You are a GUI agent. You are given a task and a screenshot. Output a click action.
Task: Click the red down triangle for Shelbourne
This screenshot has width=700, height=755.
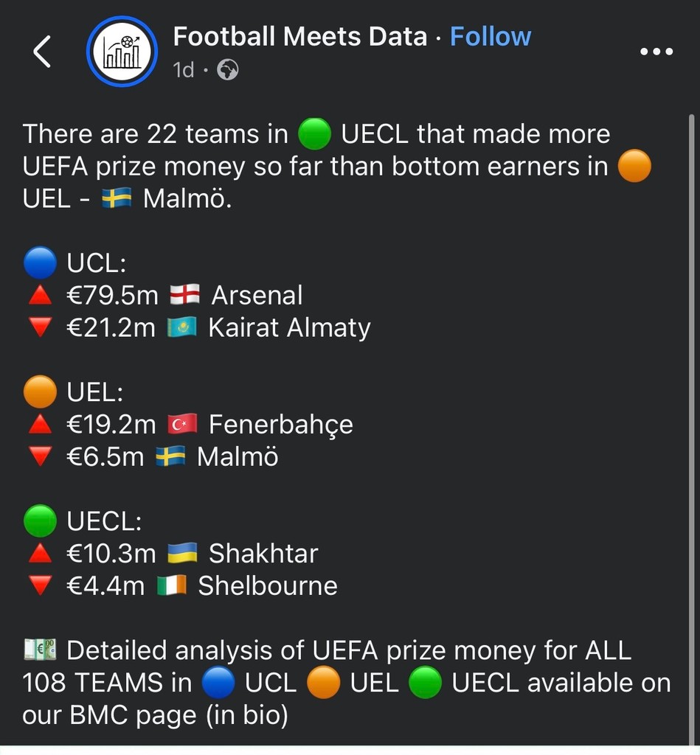click(x=40, y=586)
